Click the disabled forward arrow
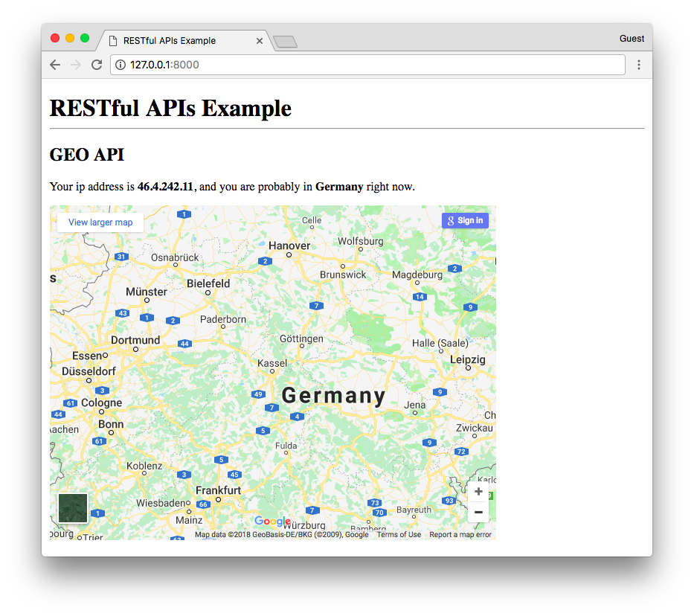The height and width of the screenshot is (616, 694). 76,65
